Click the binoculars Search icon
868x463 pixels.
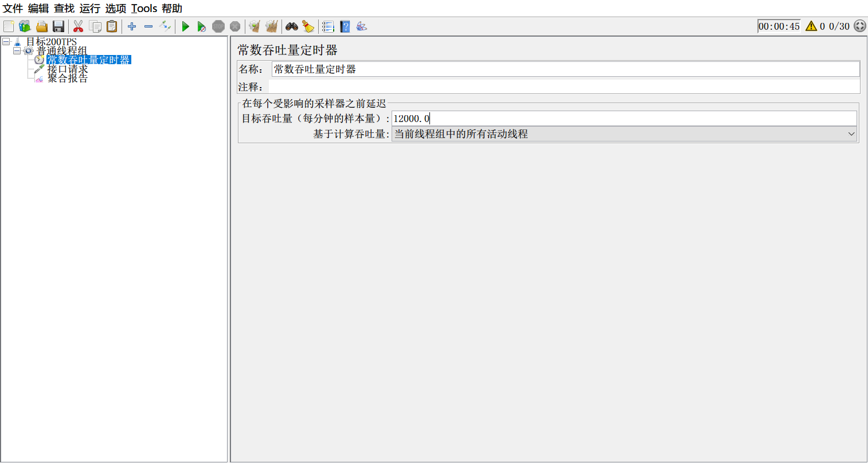pyautogui.click(x=292, y=26)
